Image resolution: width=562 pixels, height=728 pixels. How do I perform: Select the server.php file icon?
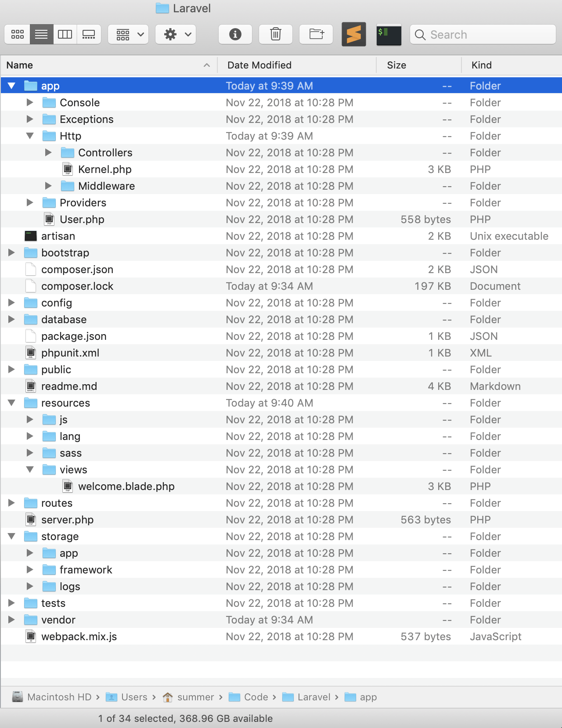pyautogui.click(x=31, y=519)
